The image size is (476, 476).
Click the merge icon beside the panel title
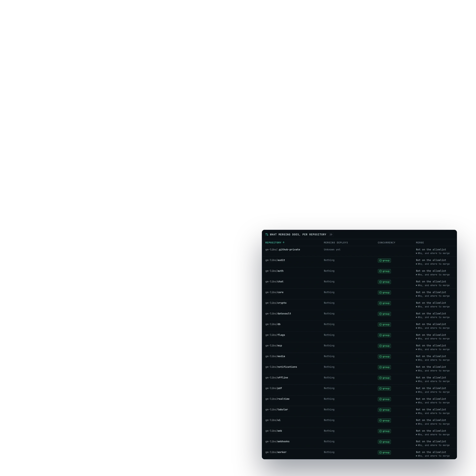267,235
